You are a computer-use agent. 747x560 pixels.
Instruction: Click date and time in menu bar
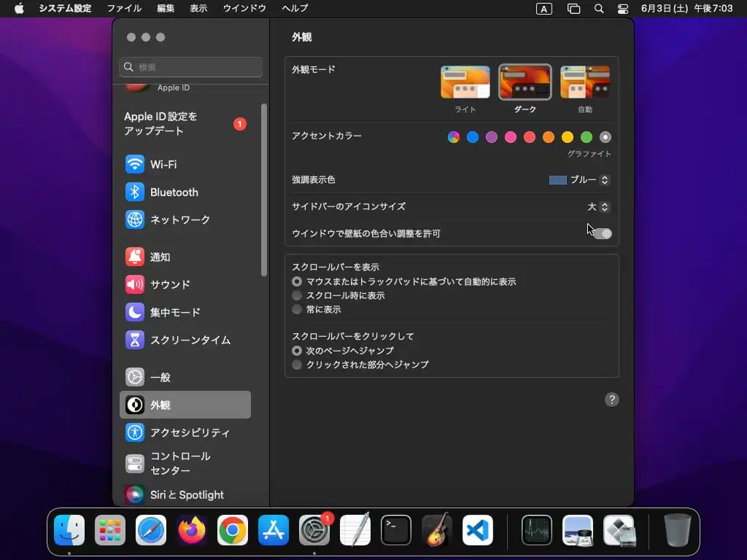coord(686,9)
